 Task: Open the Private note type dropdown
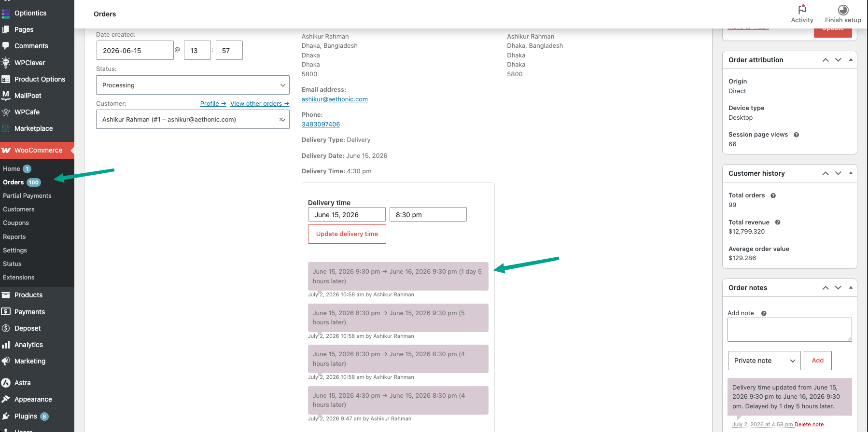(764, 361)
